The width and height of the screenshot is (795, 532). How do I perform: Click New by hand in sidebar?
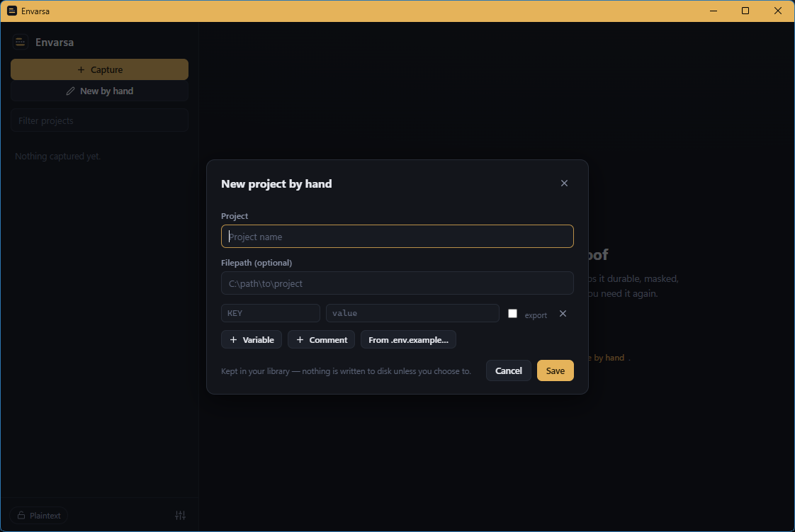click(x=99, y=91)
